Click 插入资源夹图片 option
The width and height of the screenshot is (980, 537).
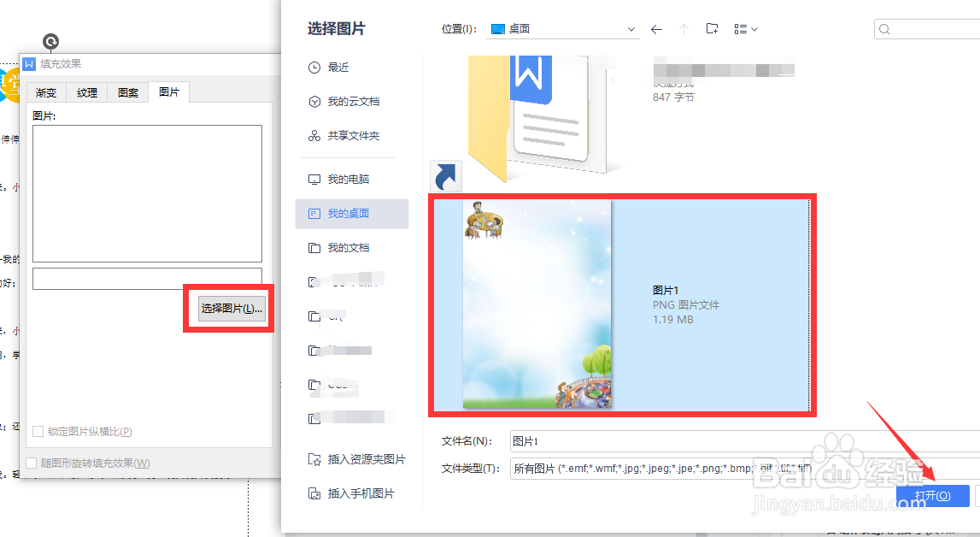[x=357, y=459]
